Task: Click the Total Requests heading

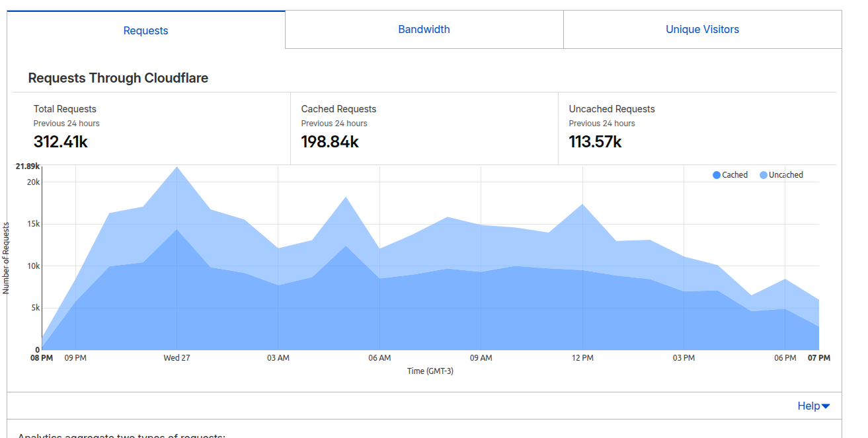Action: click(65, 109)
